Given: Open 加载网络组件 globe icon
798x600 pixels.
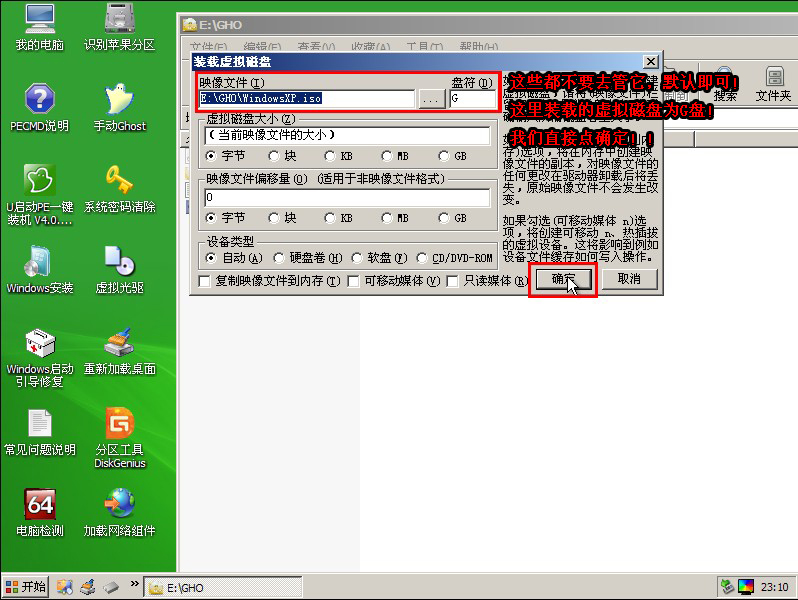Looking at the screenshot, I should (119, 504).
